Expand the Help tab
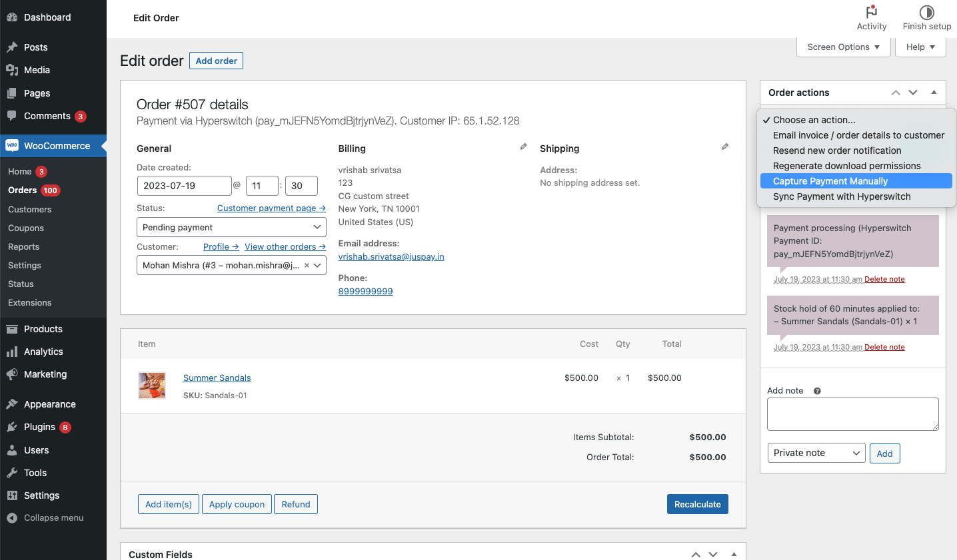Image resolution: width=957 pixels, height=560 pixels. point(920,47)
